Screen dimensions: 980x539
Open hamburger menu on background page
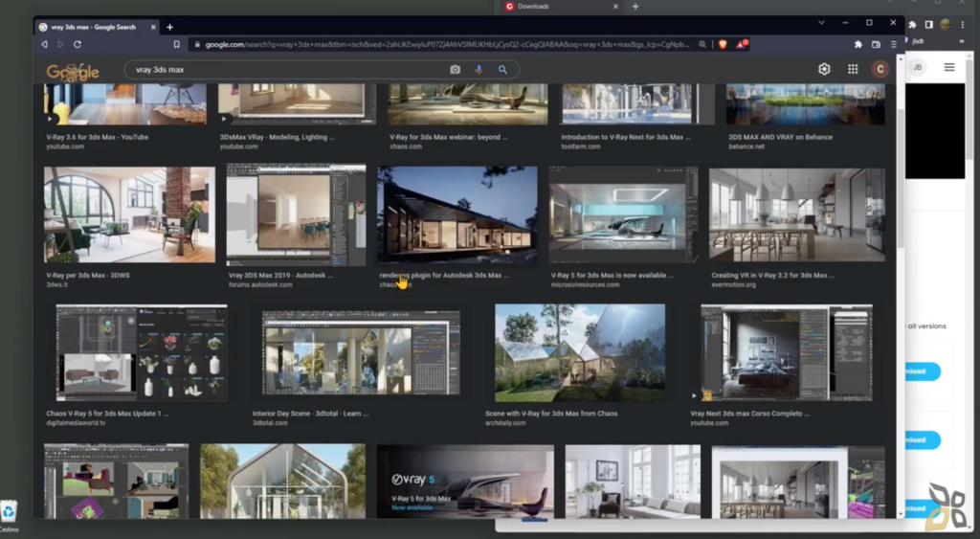click(x=948, y=68)
